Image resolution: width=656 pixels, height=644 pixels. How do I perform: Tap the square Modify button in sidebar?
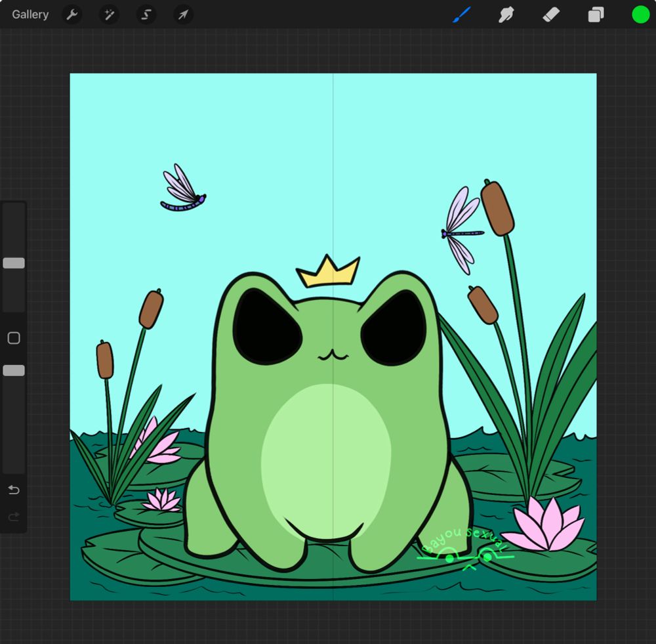tap(14, 338)
